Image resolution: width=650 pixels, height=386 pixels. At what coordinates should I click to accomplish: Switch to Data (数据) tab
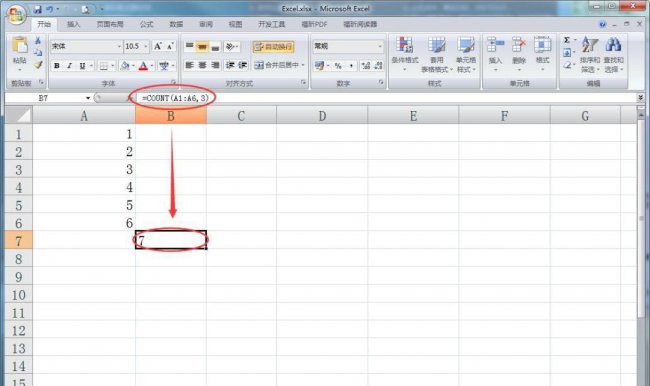point(176,24)
